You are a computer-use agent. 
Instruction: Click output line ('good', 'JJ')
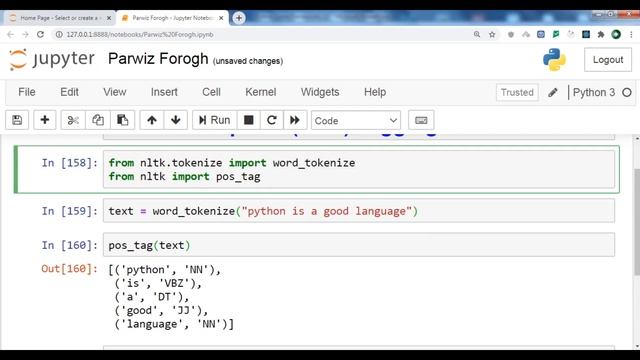tap(161, 311)
